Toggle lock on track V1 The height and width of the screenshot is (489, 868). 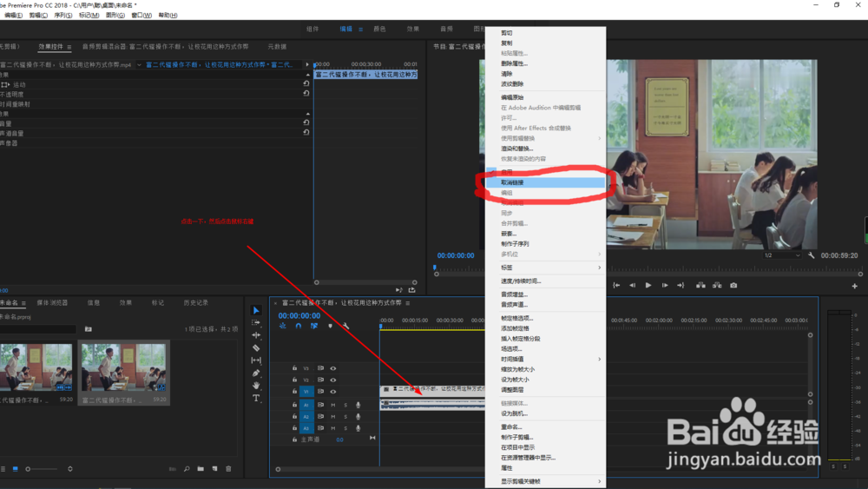pos(294,392)
